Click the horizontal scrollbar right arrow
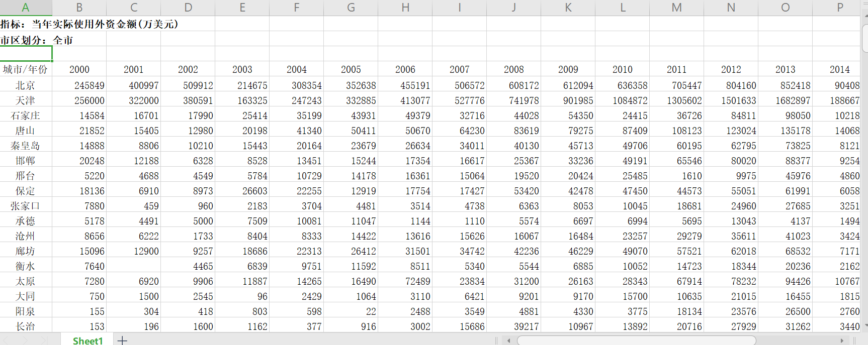 point(842,340)
